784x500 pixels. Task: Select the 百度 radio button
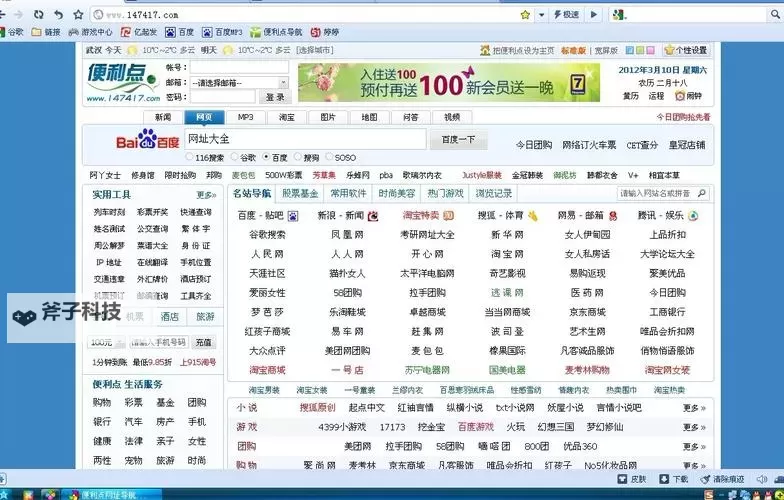coord(266,157)
